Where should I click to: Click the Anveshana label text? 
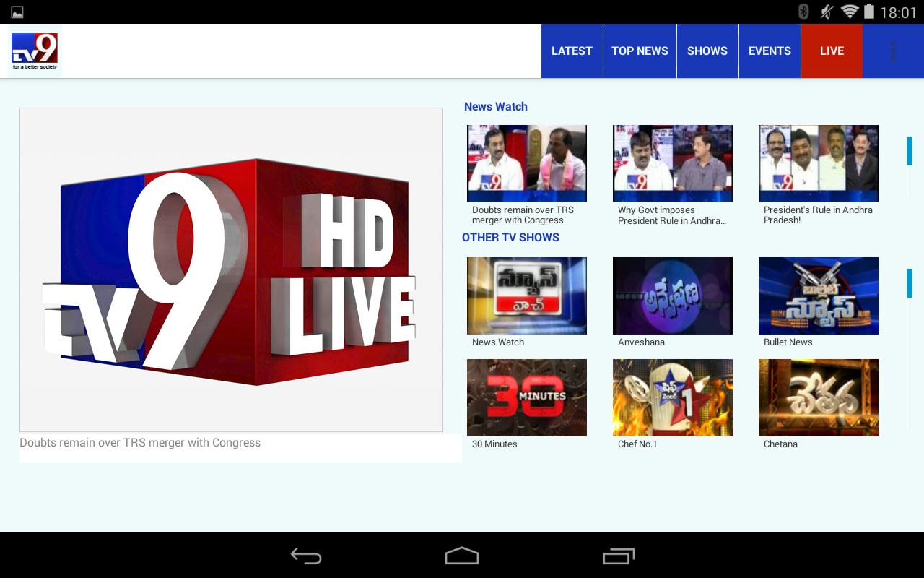pos(641,342)
